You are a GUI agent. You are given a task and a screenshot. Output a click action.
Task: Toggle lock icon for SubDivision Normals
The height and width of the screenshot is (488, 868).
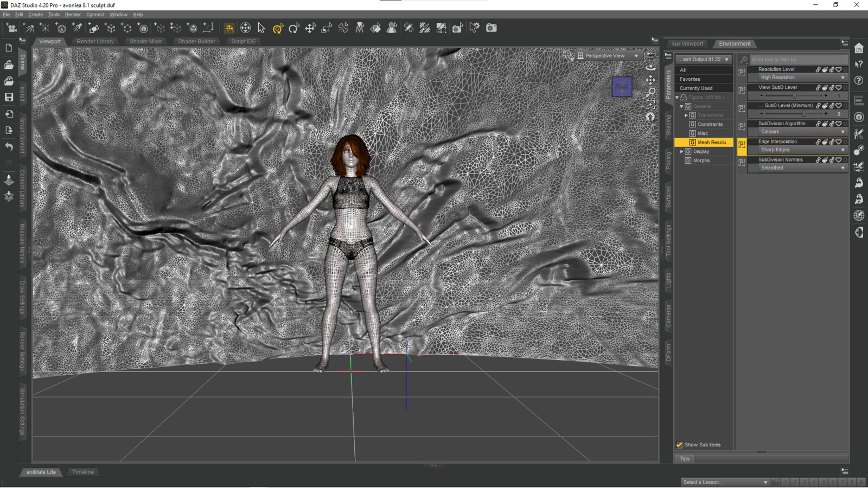point(832,159)
